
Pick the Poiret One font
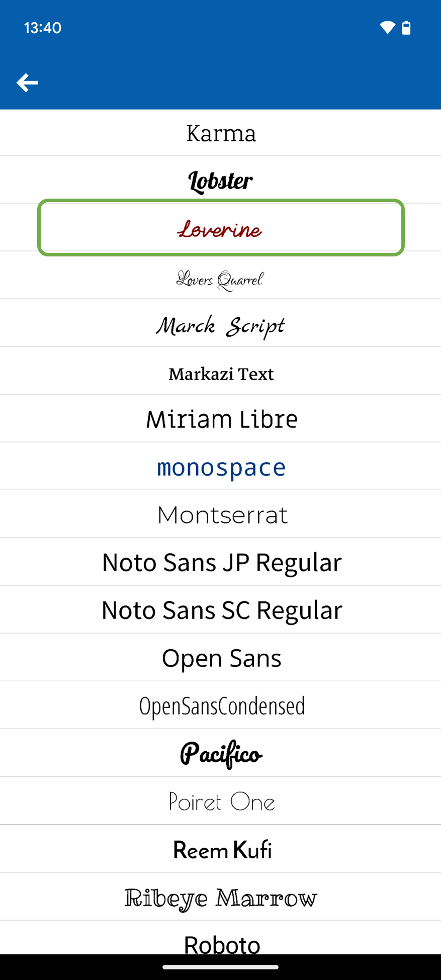click(221, 801)
